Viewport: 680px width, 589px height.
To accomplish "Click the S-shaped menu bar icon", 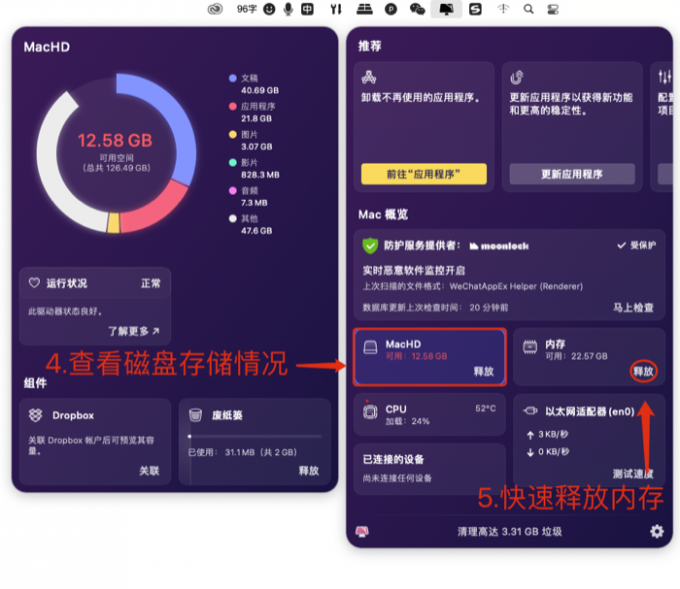I will pyautogui.click(x=475, y=9).
